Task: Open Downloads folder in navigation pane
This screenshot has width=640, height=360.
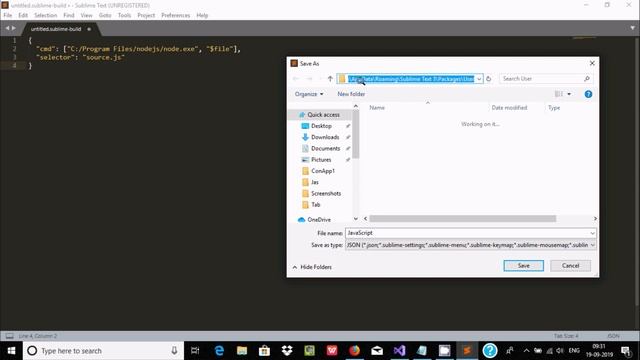Action: 325,137
